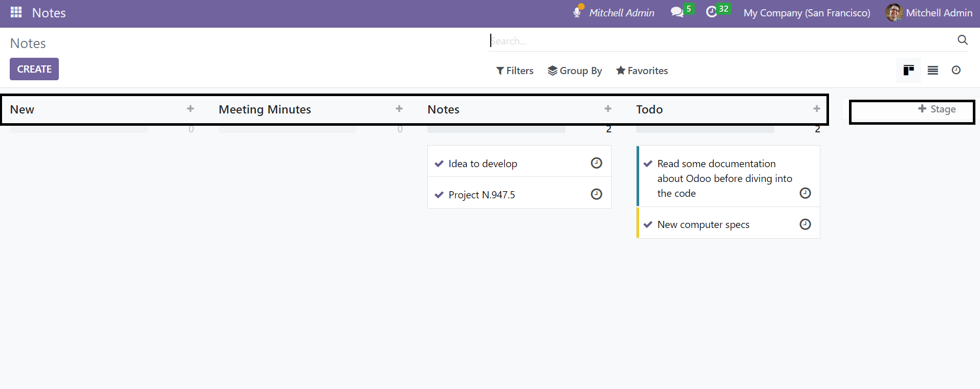This screenshot has width=980, height=389.
Task: Click the Search input field
Action: pos(722,40)
